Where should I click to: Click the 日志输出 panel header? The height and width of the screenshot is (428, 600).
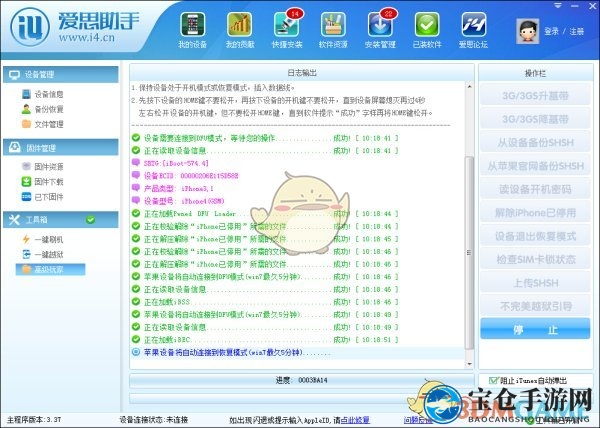pyautogui.click(x=302, y=73)
